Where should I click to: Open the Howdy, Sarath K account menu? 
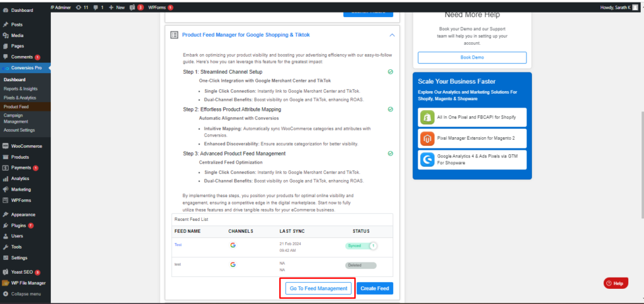pos(621,8)
